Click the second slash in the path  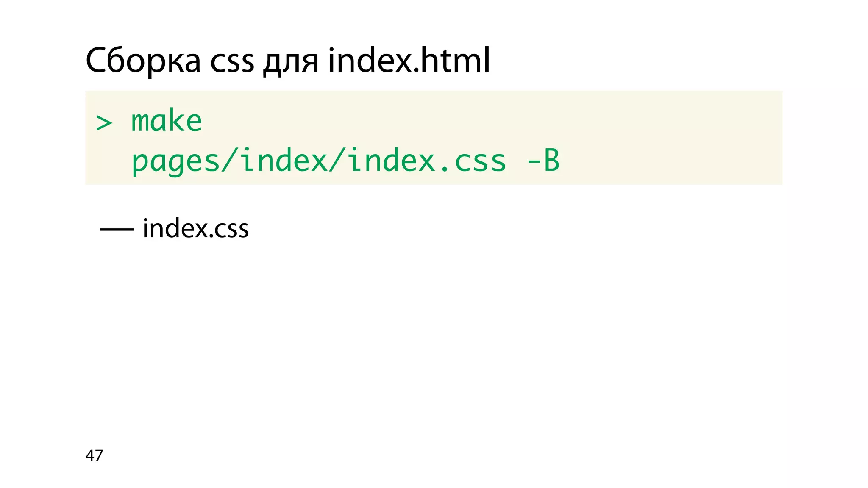[x=337, y=161]
